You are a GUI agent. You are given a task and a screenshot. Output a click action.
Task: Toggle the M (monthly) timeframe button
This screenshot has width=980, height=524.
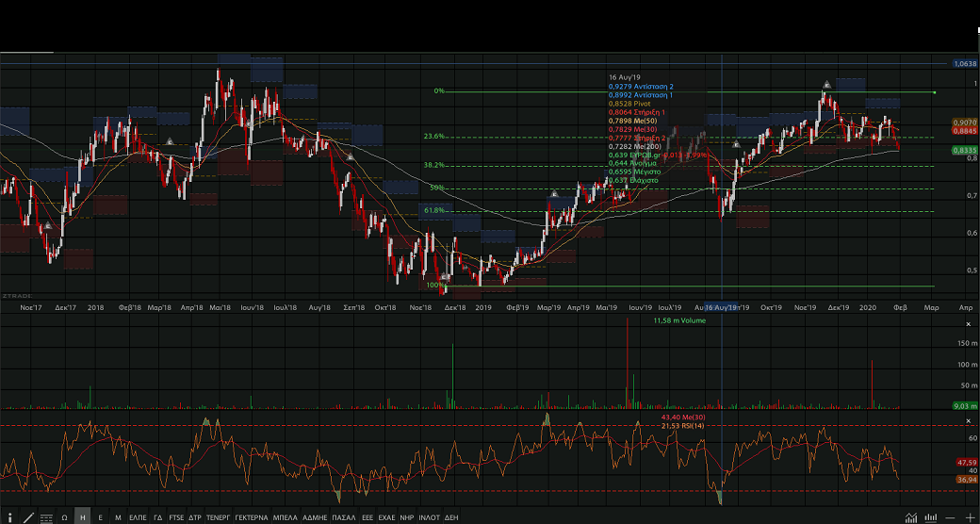click(x=118, y=517)
